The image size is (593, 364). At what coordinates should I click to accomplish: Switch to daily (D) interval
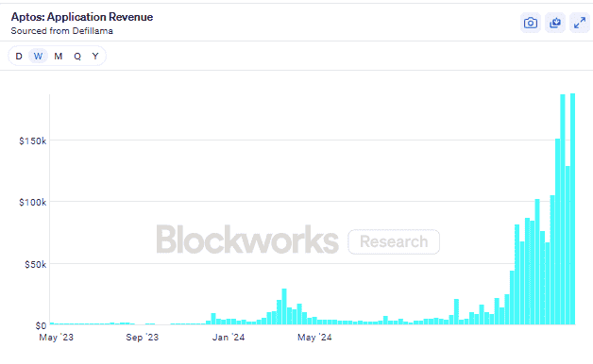19,57
